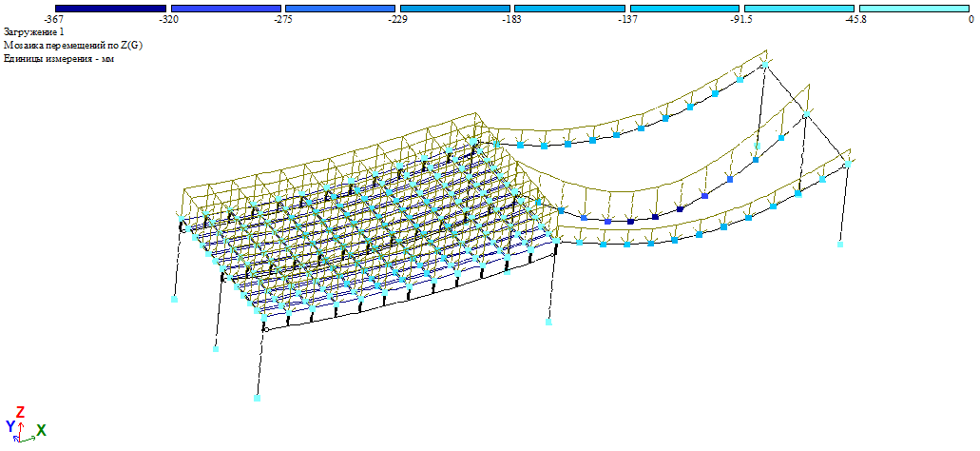The height and width of the screenshot is (451, 980).
Task: Click the -229 legend value
Action: tap(399, 19)
